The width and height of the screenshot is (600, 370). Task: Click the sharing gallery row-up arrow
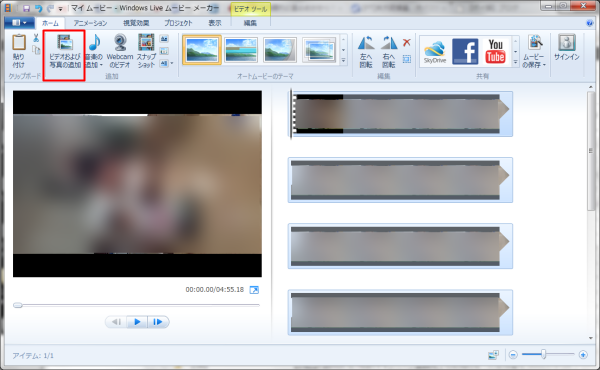point(515,41)
